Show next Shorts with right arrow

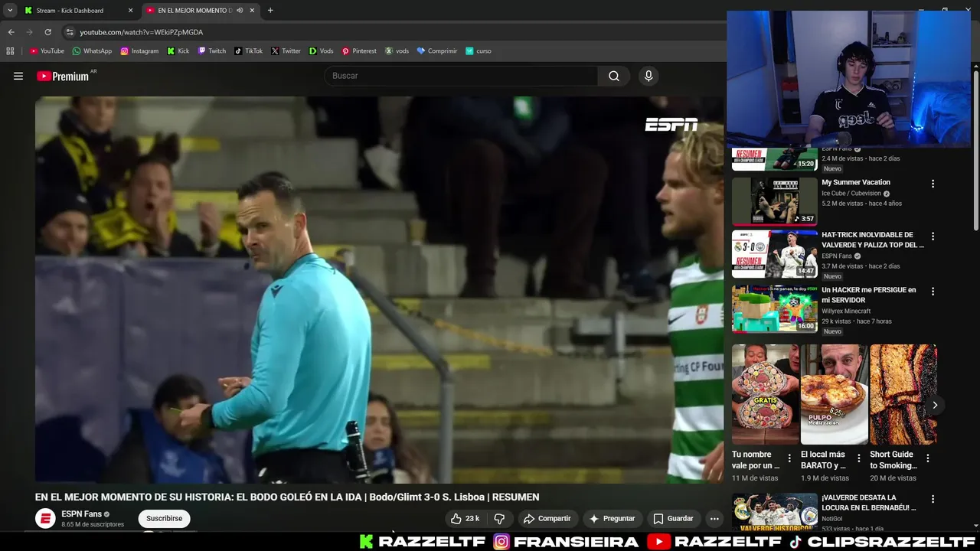(x=935, y=405)
